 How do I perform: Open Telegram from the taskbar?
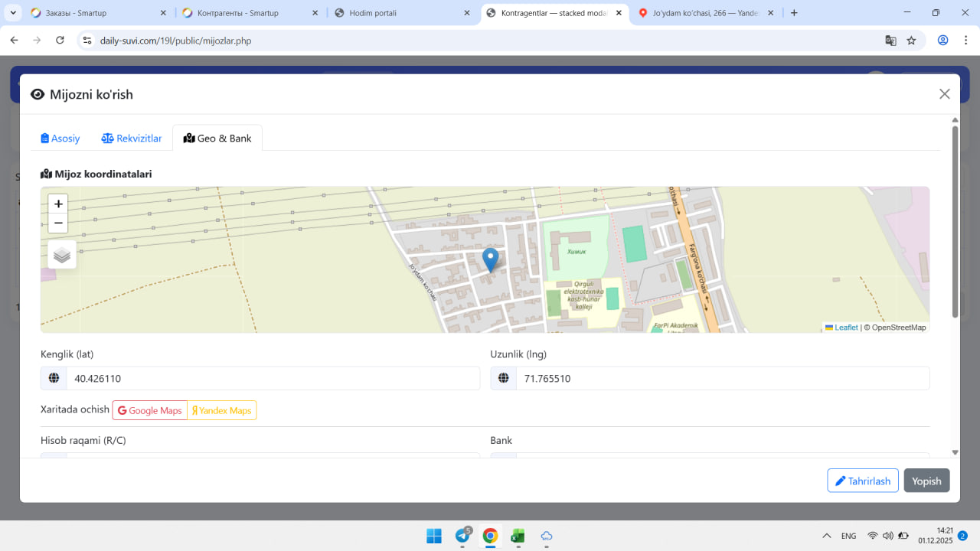coord(462,536)
